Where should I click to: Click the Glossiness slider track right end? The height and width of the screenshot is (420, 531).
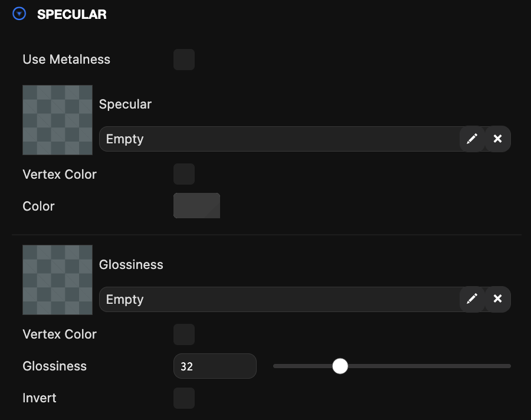pos(507,366)
